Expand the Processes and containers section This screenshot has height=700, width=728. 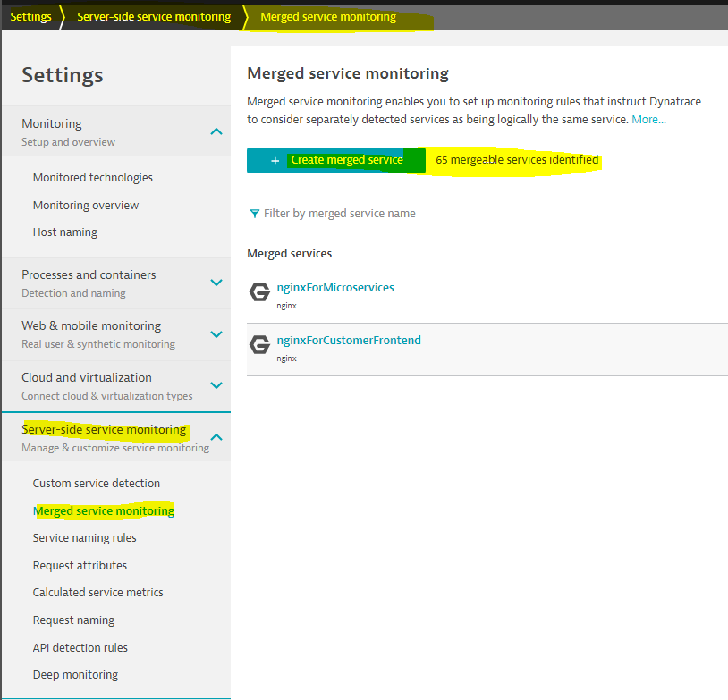216,283
